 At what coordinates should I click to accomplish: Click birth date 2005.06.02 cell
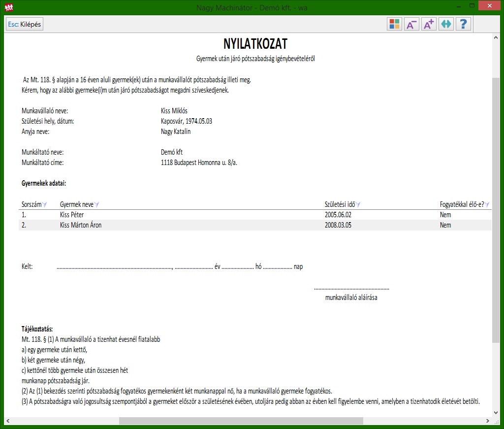pos(338,215)
